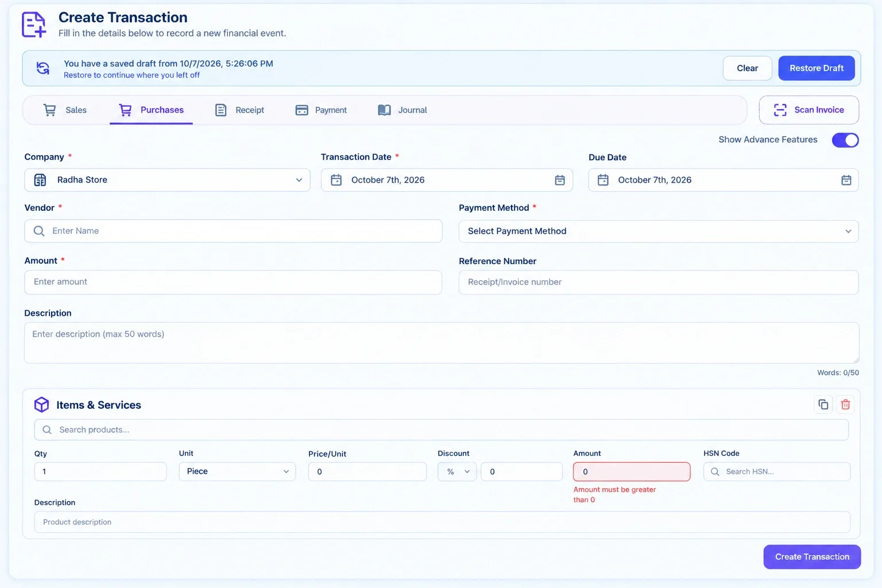This screenshot has height=588, width=882.
Task: Open the Discount type percent dropdown
Action: (457, 471)
